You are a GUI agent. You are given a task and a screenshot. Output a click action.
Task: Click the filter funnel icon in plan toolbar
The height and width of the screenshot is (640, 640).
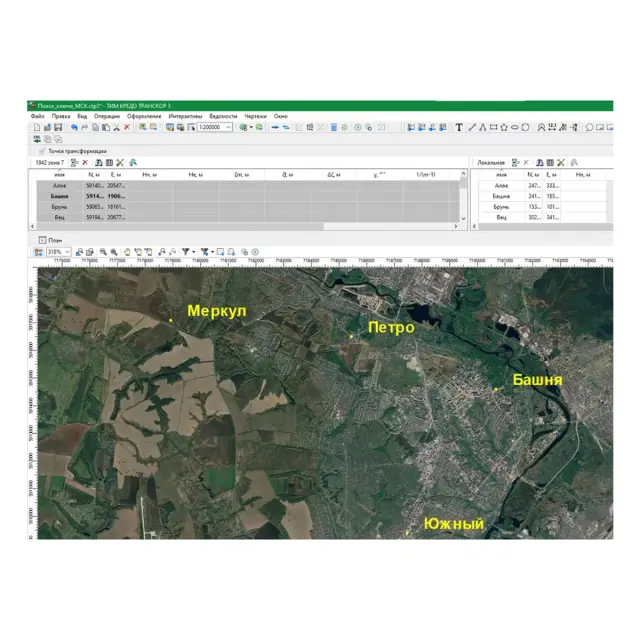(x=186, y=252)
